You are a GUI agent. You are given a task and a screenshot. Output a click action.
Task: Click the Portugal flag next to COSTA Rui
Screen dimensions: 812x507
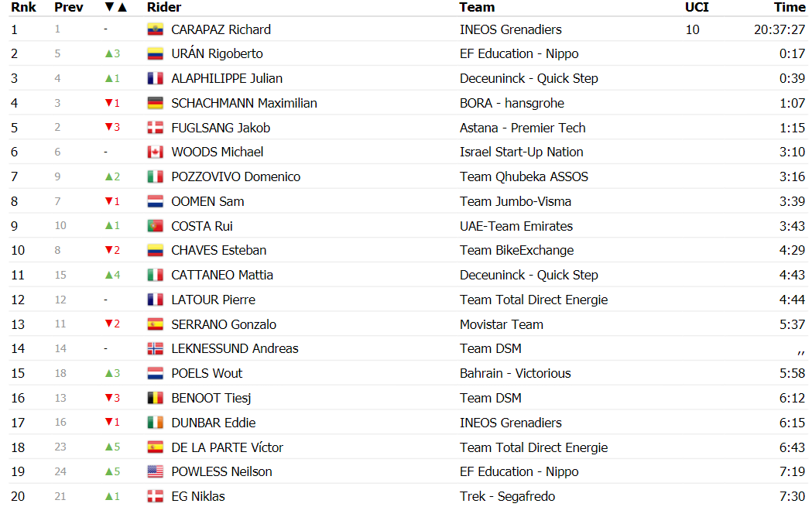(156, 226)
